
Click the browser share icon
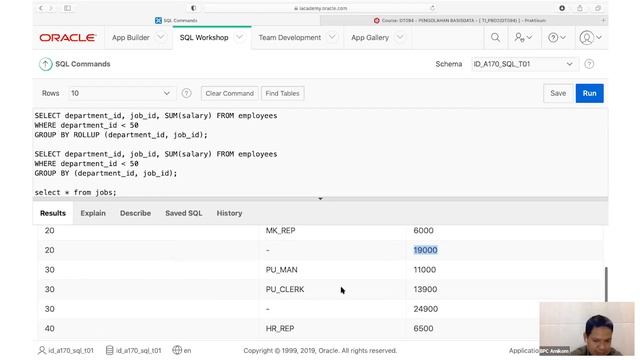coord(580,8)
